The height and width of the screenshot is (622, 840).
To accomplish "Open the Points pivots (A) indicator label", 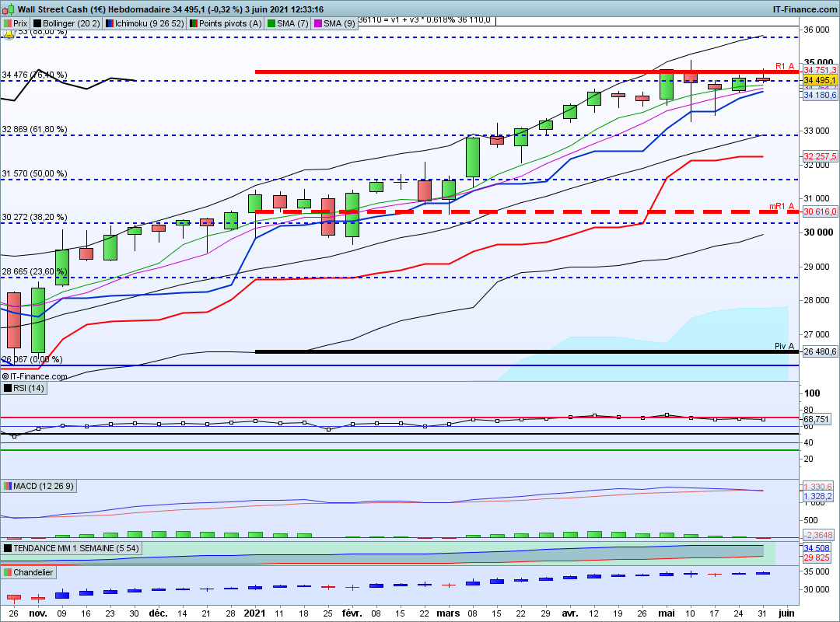I will [x=226, y=23].
